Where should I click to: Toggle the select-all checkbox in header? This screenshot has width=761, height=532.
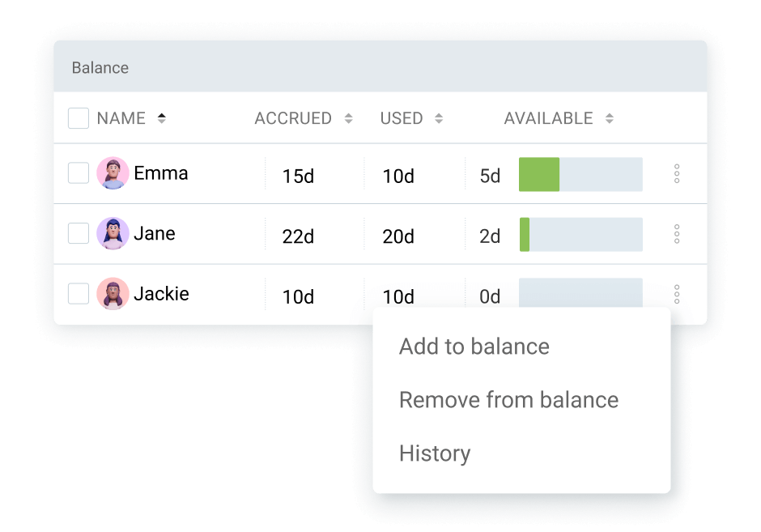point(79,118)
